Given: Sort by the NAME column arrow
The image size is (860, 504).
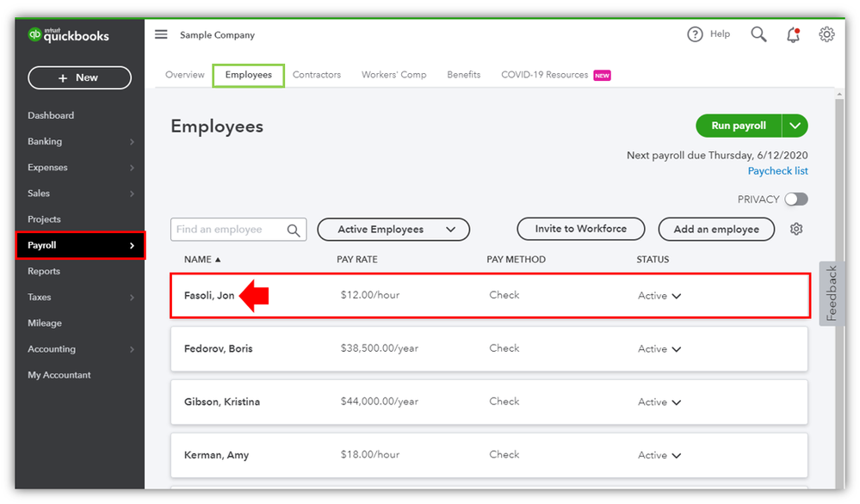Looking at the screenshot, I should [218, 260].
